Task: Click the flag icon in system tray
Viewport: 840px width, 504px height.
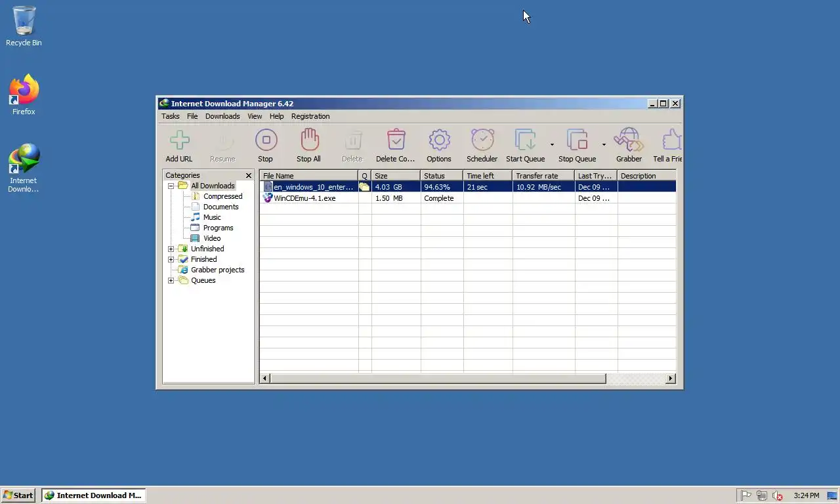Action: [x=746, y=495]
